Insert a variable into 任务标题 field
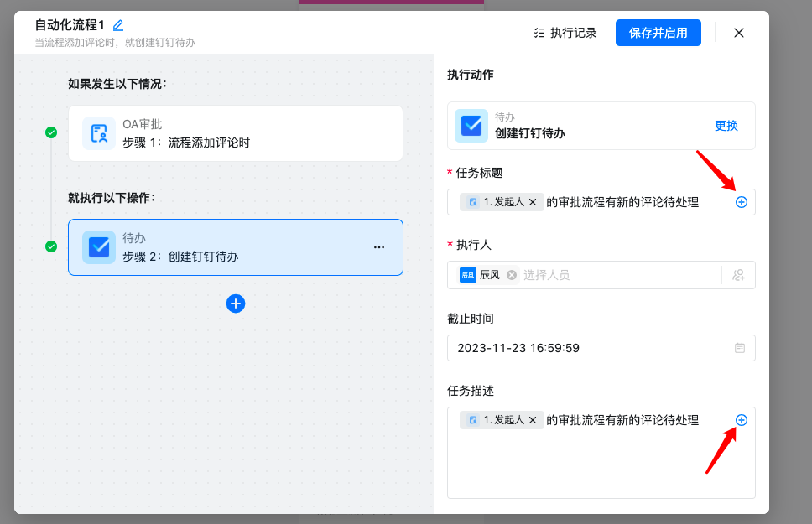 click(742, 202)
